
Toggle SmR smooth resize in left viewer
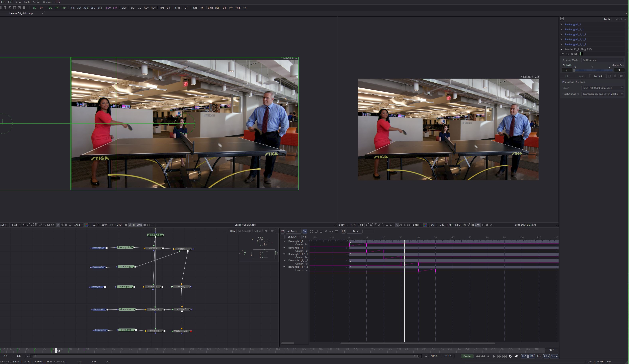tap(139, 225)
